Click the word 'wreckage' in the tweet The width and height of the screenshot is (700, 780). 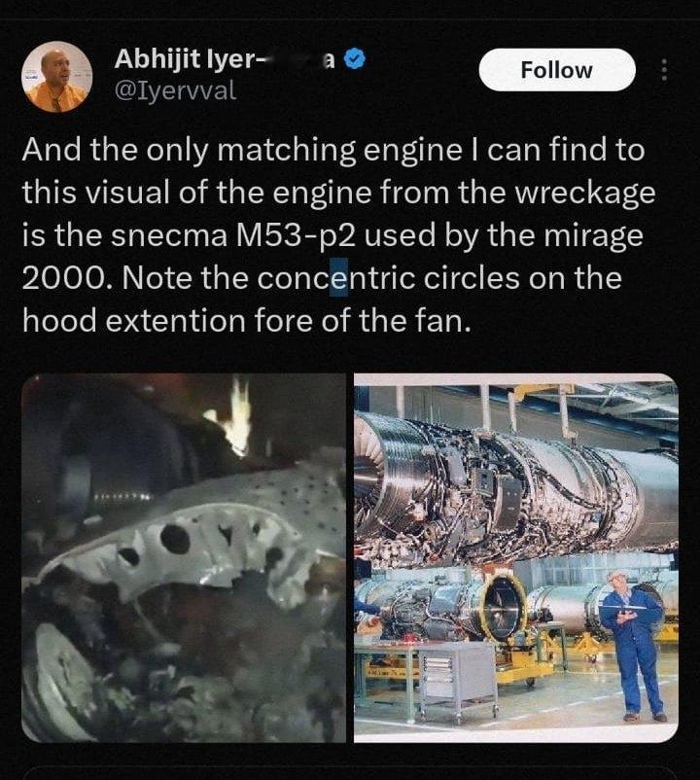click(584, 193)
